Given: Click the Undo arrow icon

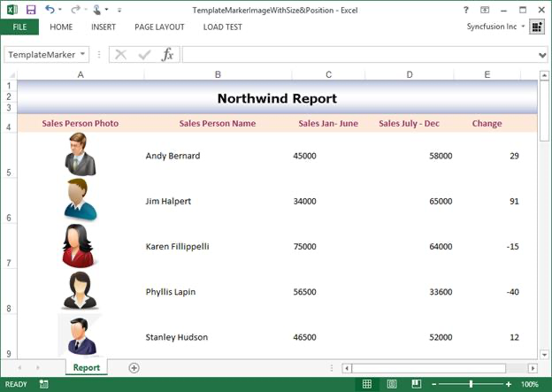Looking at the screenshot, I should [50, 10].
